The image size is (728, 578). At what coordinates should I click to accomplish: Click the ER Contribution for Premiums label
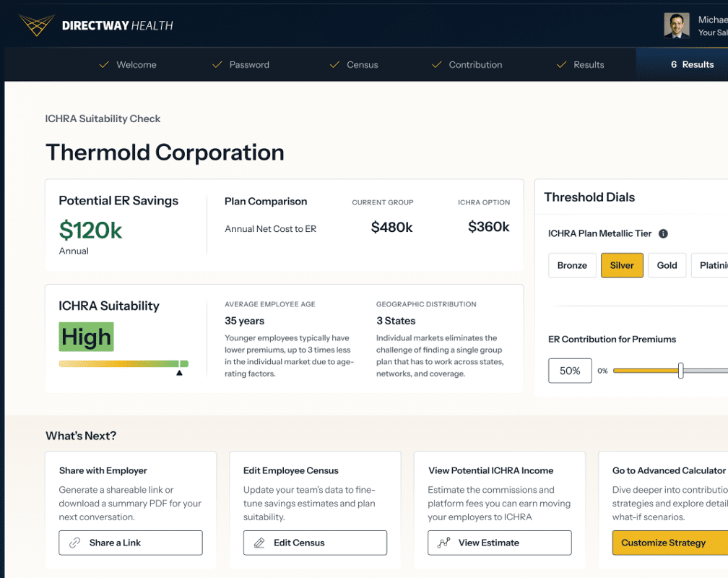point(612,339)
